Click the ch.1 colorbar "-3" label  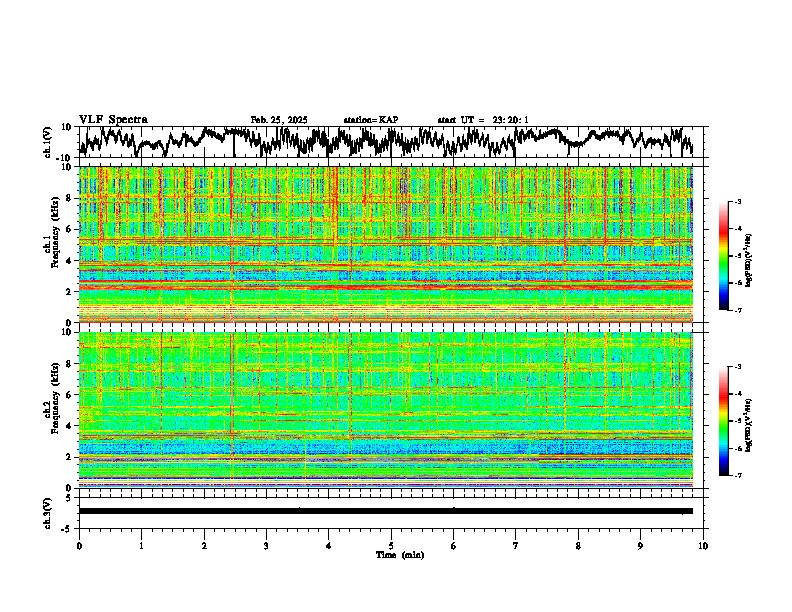(738, 202)
